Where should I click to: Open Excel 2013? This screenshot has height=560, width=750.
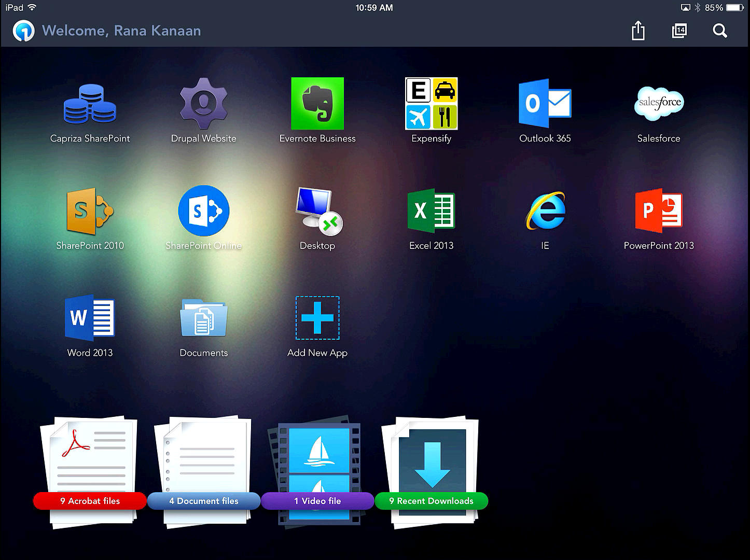[431, 211]
